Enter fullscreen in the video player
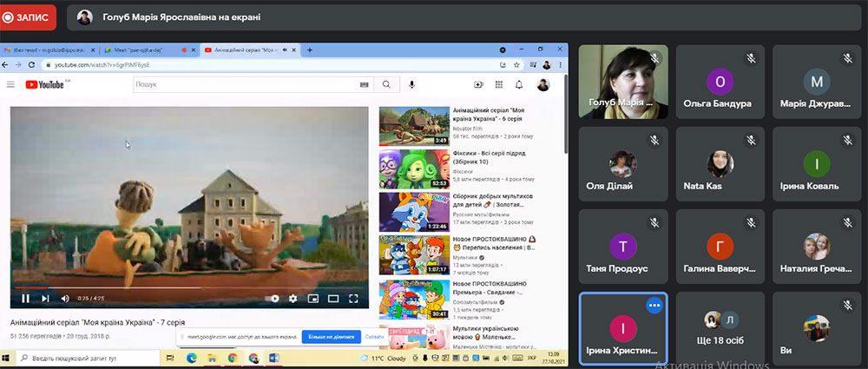 (x=353, y=299)
